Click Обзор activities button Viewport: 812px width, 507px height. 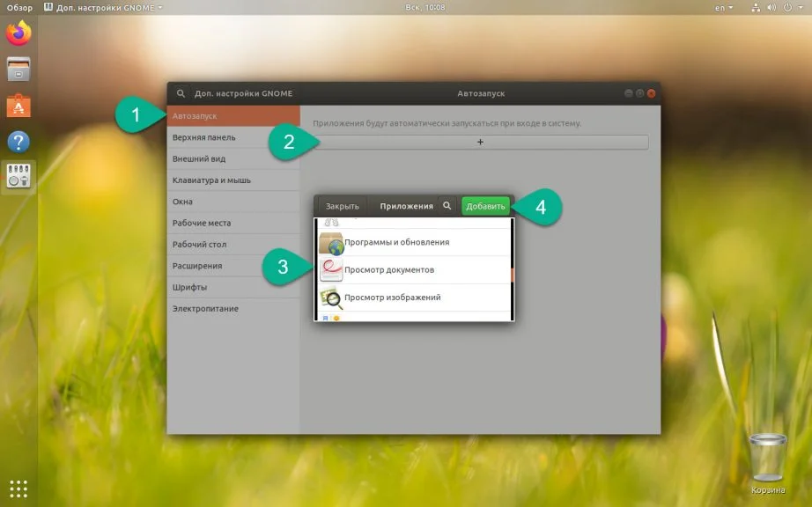point(19,7)
